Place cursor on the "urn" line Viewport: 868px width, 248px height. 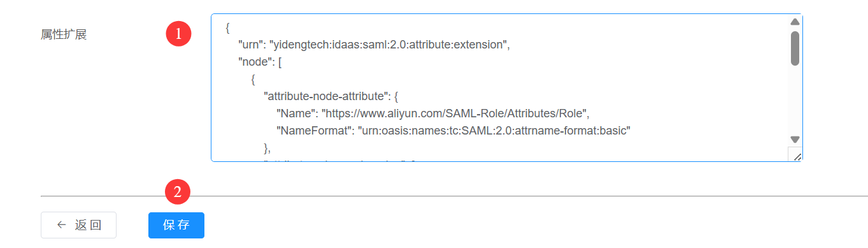click(374, 45)
